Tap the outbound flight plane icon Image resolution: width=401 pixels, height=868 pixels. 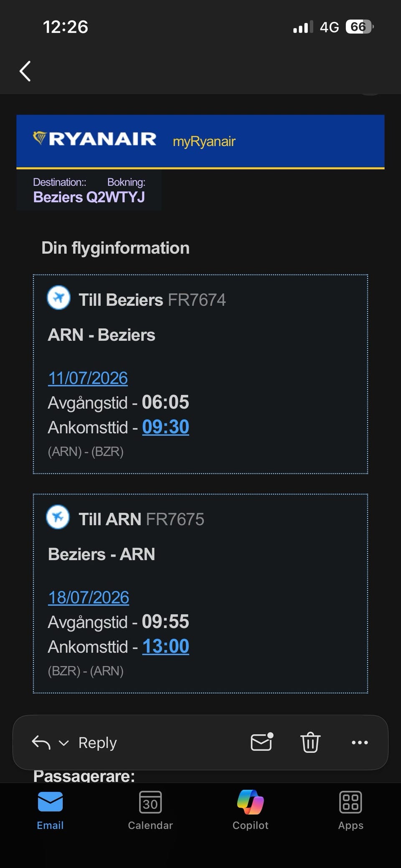(x=58, y=298)
